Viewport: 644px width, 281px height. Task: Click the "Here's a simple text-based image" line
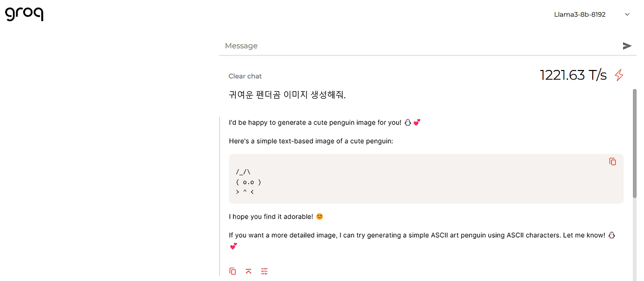pos(310,141)
